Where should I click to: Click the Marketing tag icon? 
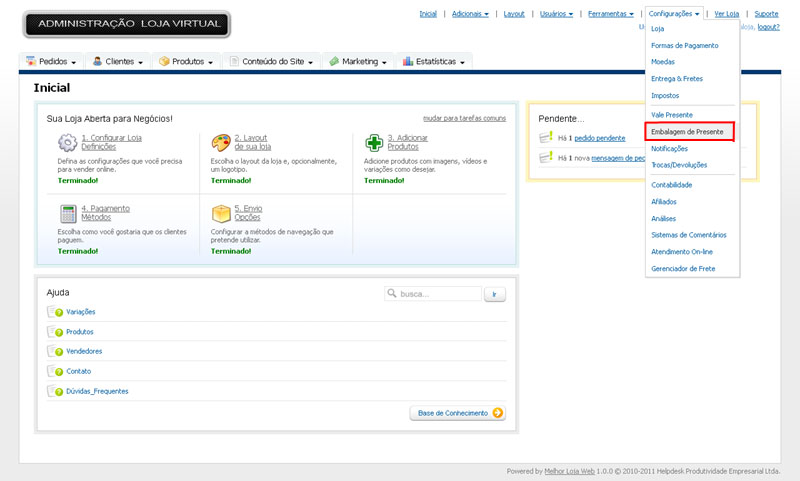pos(334,61)
